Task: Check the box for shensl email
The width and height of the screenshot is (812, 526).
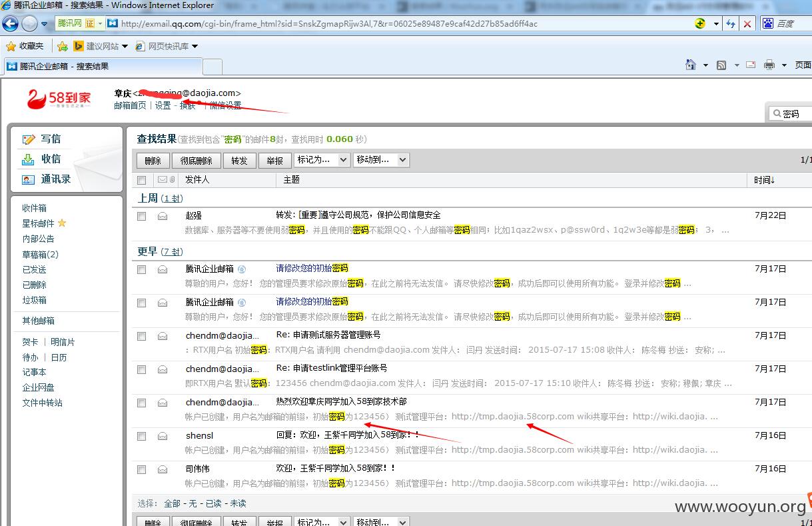Action: coord(141,436)
